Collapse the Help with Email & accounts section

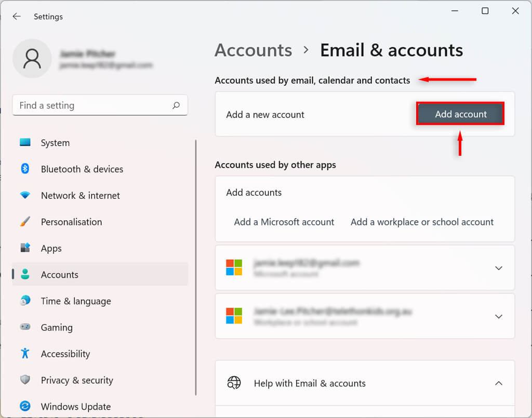click(499, 383)
